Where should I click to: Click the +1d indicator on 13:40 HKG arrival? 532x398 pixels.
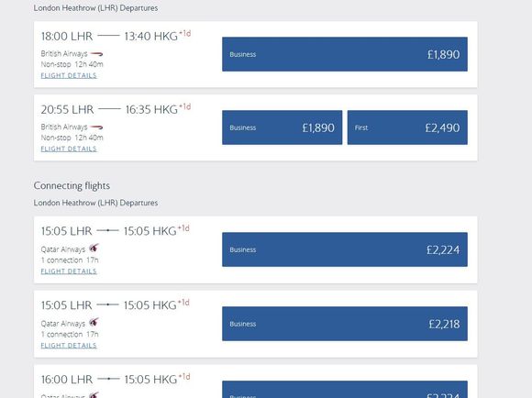coord(185,34)
